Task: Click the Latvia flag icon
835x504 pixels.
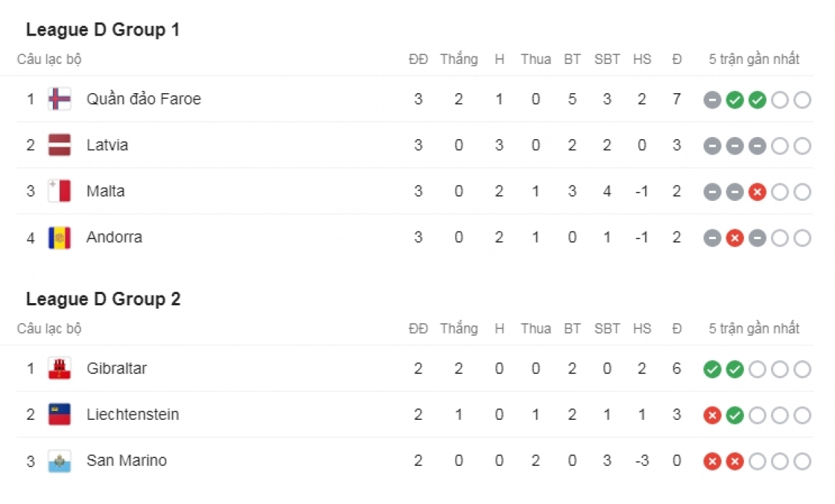Action: (59, 145)
